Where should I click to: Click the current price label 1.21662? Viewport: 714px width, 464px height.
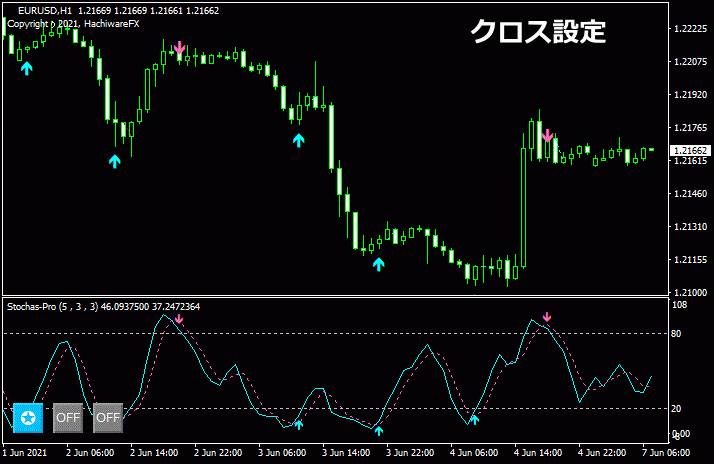pos(689,151)
